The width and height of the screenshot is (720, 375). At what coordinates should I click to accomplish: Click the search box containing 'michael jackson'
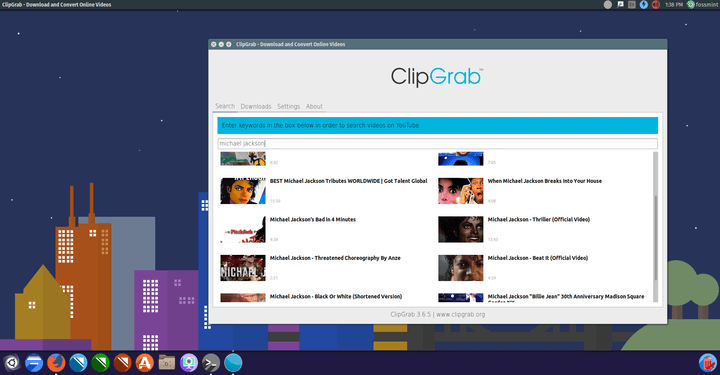tap(437, 144)
